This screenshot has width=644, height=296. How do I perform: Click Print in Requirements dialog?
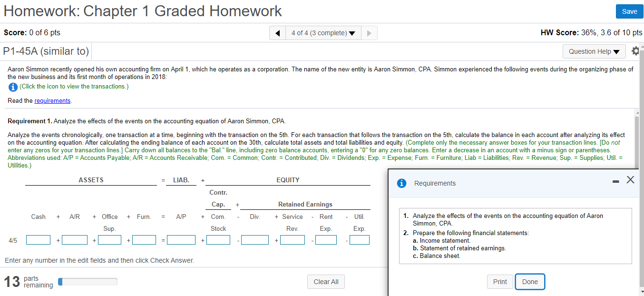500,282
